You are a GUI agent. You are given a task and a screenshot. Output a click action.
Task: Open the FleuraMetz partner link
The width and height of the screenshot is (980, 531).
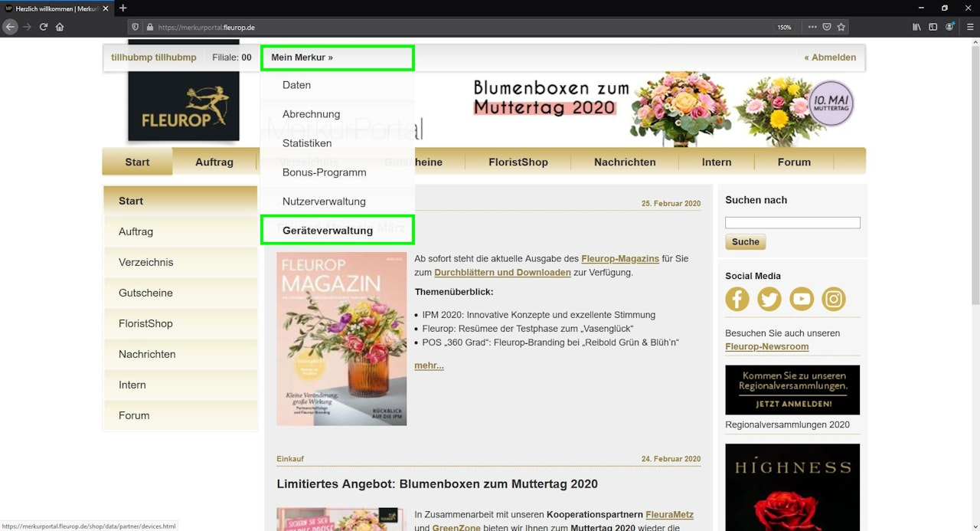669,514
